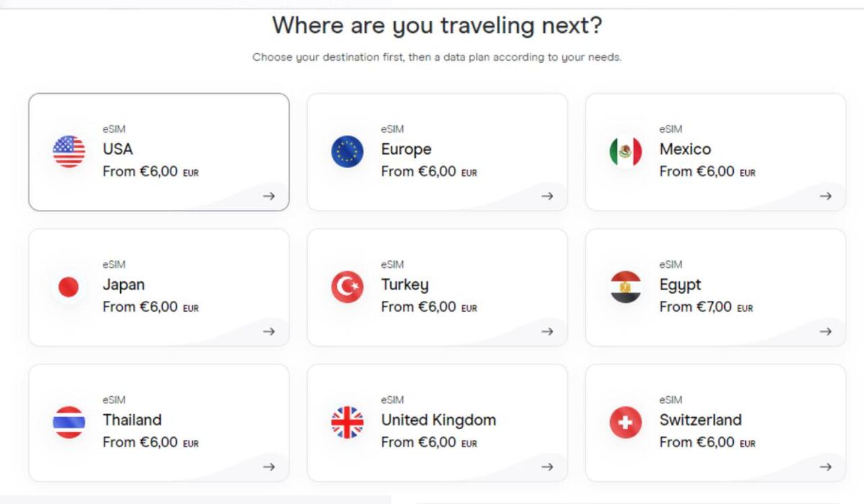
Task: Click the USA flag icon
Action: tap(67, 148)
